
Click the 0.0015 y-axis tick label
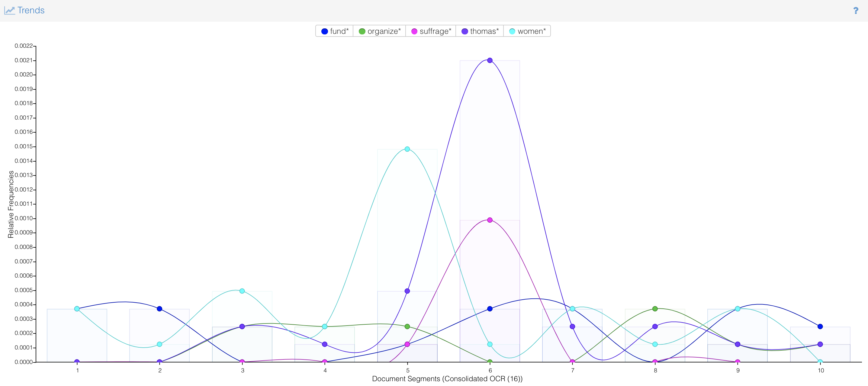coord(24,146)
